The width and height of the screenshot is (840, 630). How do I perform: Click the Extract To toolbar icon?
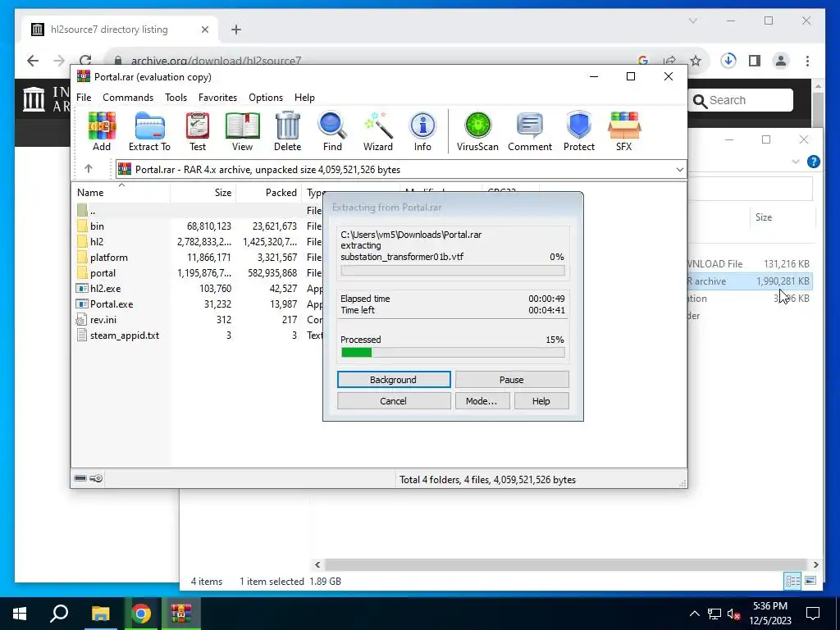[149, 132]
